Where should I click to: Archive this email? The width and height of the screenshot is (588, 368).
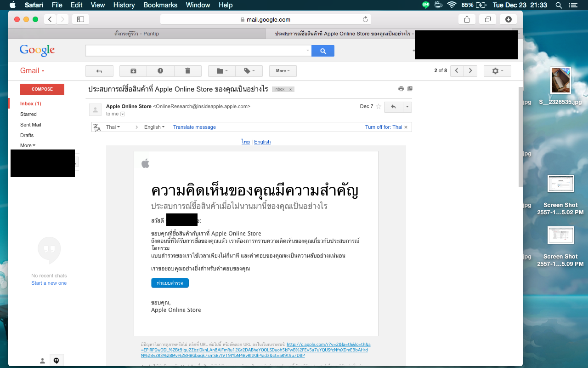(133, 71)
